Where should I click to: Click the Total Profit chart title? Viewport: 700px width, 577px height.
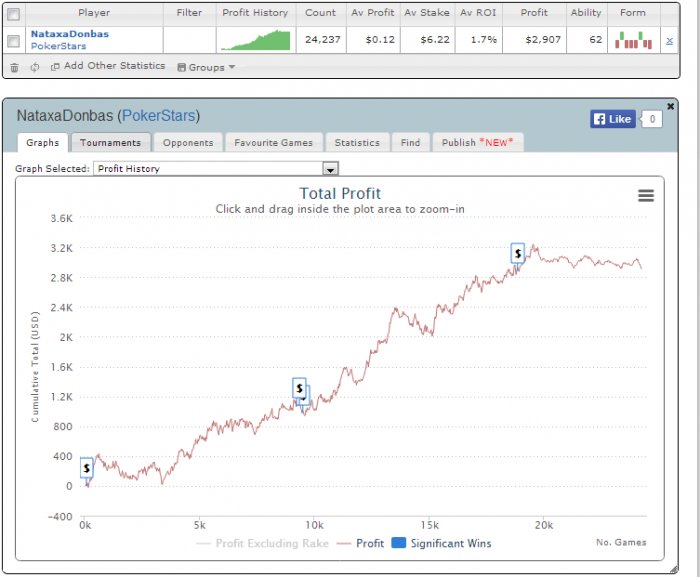point(340,193)
